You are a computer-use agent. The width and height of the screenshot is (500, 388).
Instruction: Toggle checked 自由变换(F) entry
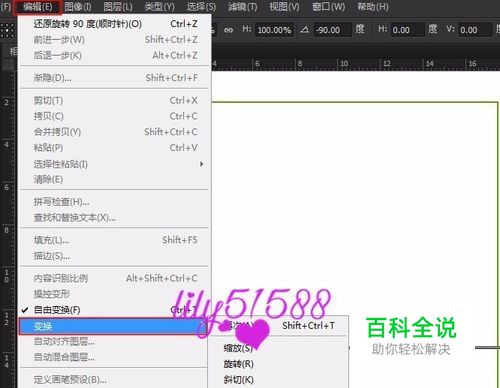[115, 310]
